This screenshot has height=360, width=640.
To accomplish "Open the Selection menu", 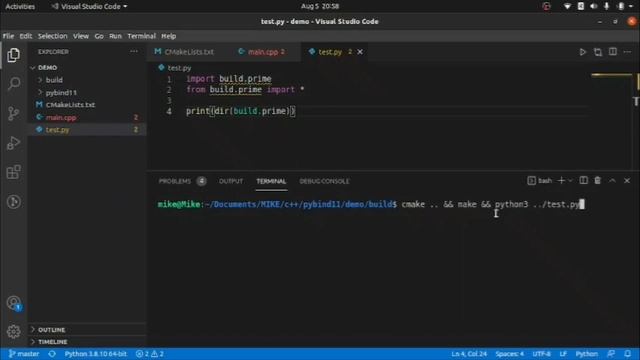I will tap(52, 36).
